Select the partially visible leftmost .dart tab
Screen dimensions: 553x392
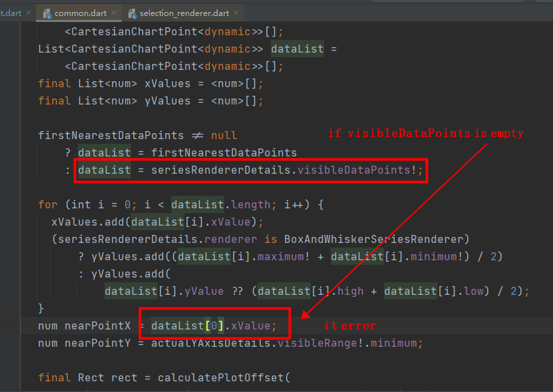[x=11, y=13]
